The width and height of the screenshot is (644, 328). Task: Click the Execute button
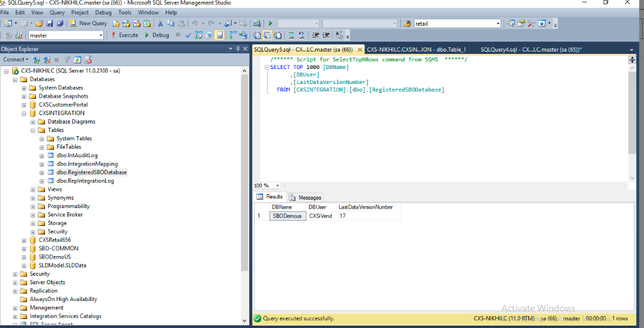(x=125, y=35)
